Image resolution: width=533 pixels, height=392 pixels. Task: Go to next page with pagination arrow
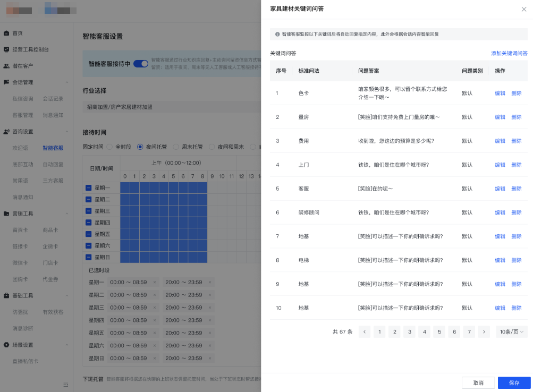484,331
